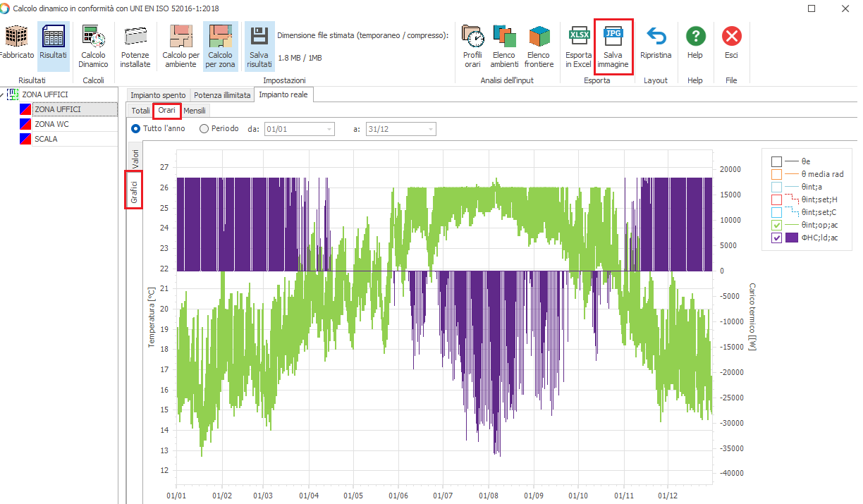Switch to Potenza illimitata tab
This screenshot has width=863, height=504.
click(x=222, y=95)
